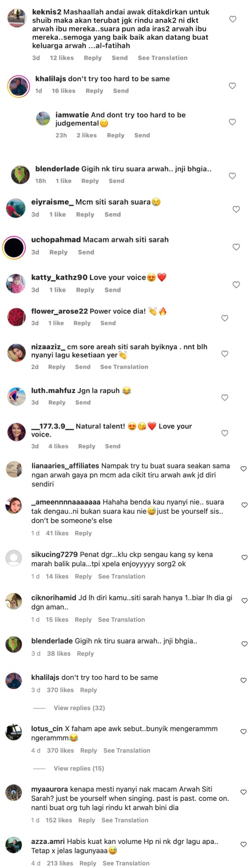The height and width of the screenshot is (868, 251).
Task: See Translation under nizaaziz_ comment
Action: coord(124,367)
